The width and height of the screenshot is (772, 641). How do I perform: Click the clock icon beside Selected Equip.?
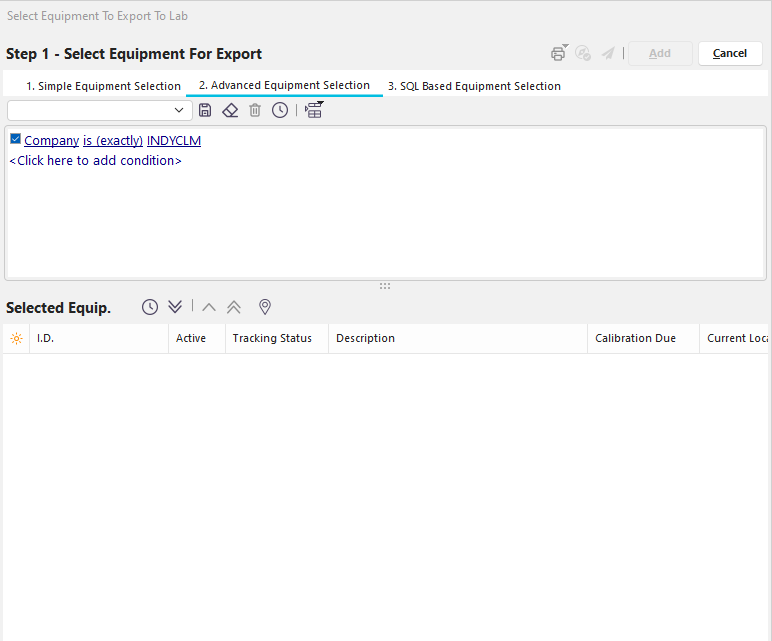[150, 307]
